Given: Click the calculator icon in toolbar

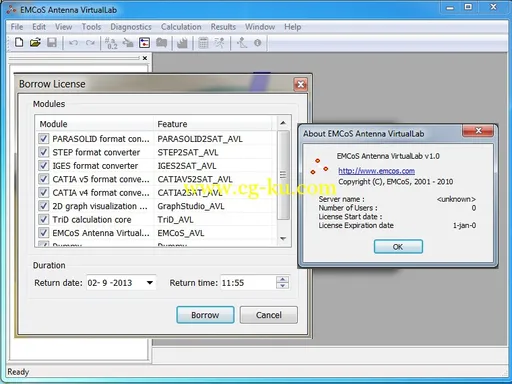Looking at the screenshot, I should click(203, 43).
